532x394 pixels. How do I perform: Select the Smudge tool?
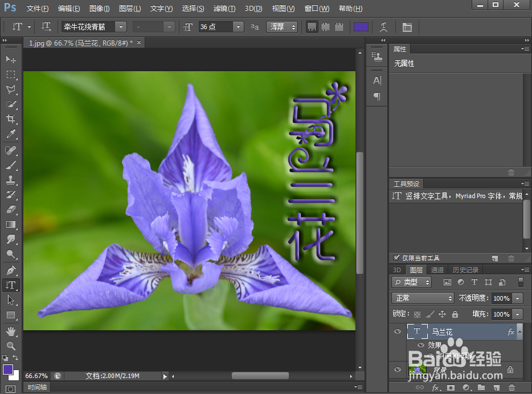tap(11, 239)
